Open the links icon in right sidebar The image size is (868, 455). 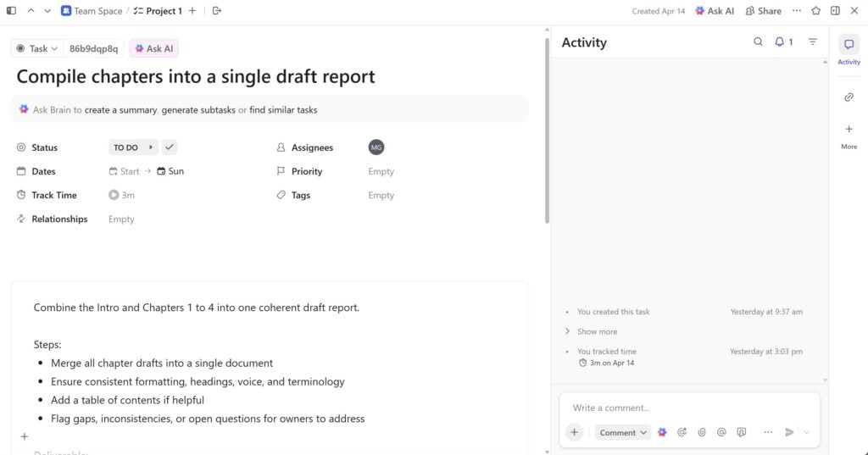point(849,97)
